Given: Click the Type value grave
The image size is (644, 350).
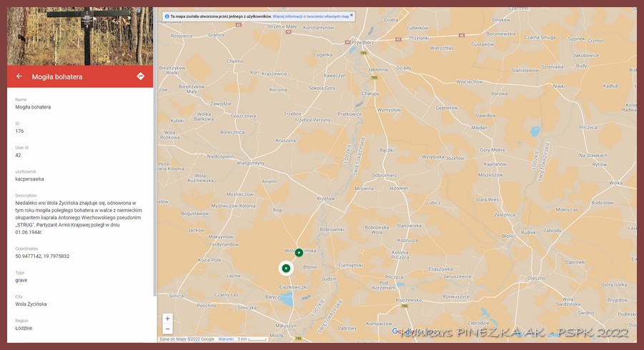Looking at the screenshot, I should coord(21,280).
